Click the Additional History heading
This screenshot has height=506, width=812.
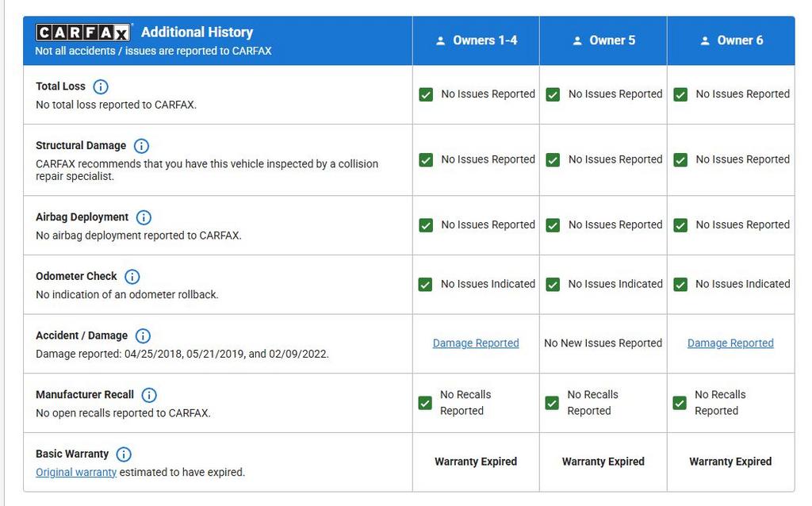[197, 32]
